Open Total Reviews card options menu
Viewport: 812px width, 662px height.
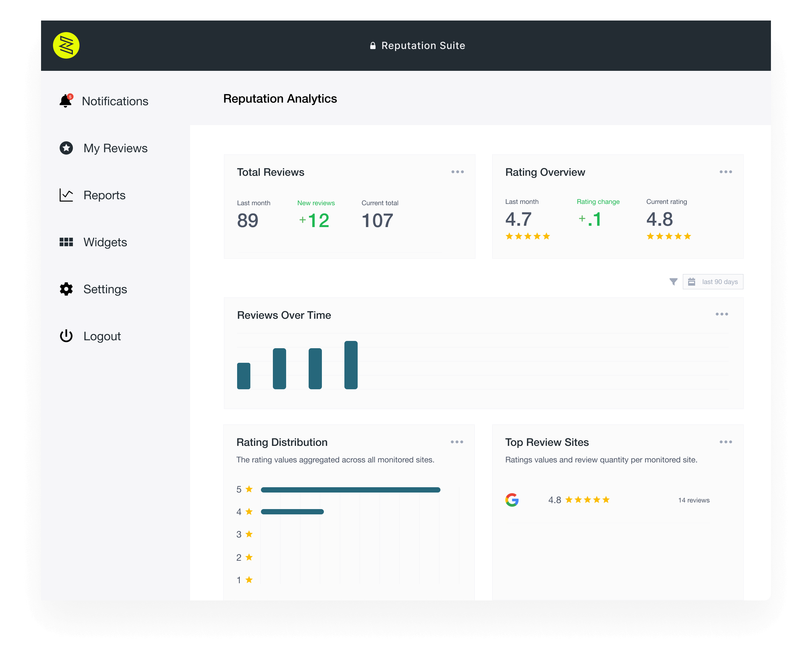coord(458,172)
